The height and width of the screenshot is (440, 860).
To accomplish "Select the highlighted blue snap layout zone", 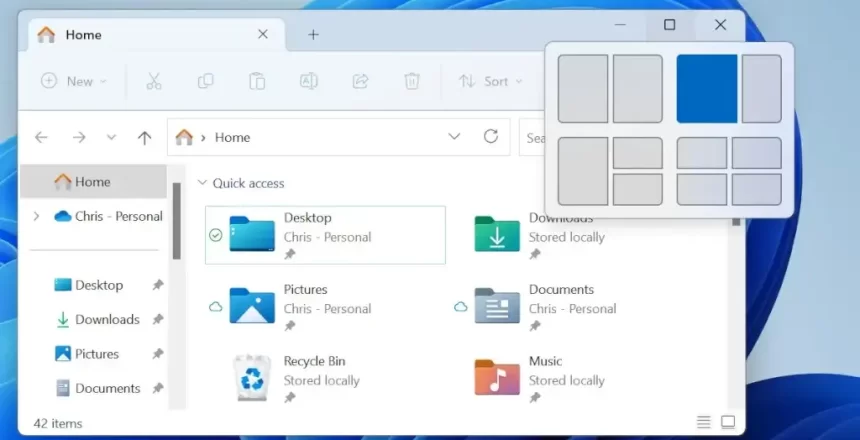I will (x=707, y=89).
